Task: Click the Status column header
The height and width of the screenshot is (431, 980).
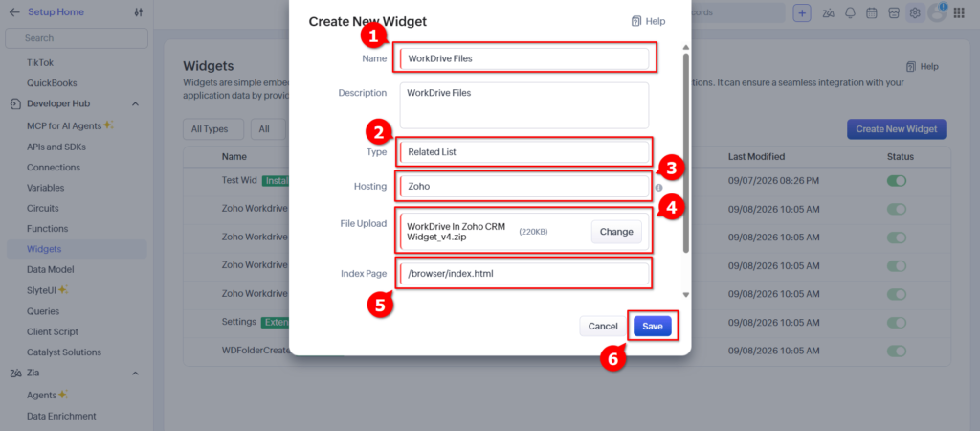Action: click(x=900, y=156)
